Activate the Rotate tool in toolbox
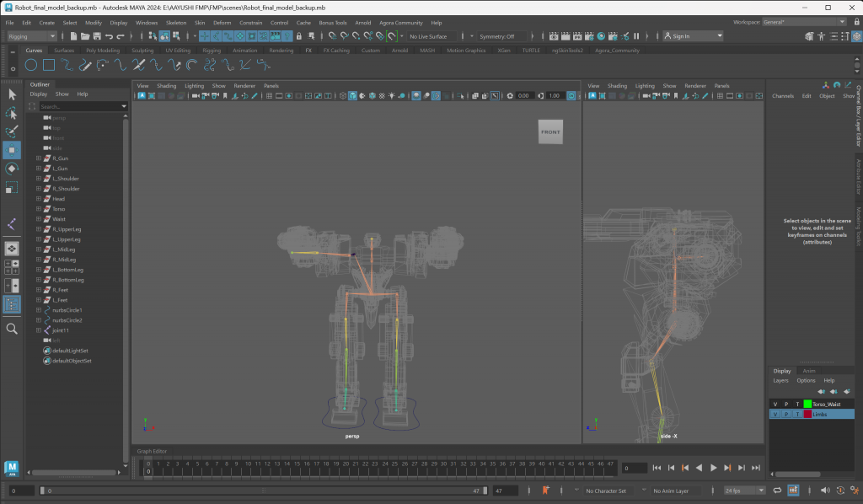 coord(12,169)
